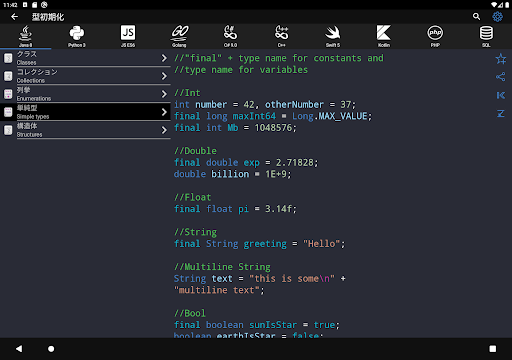The image size is (512, 360).
Task: Select the PHP language icon
Action: click(435, 36)
